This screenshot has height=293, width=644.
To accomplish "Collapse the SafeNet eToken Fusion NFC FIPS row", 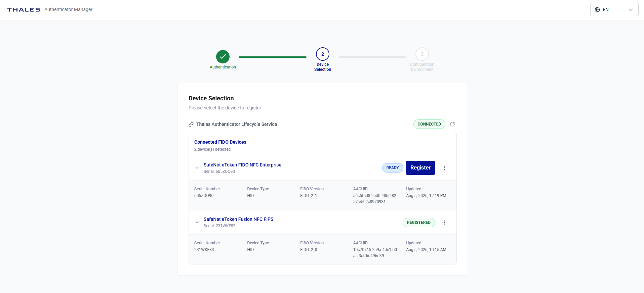I will [197, 223].
